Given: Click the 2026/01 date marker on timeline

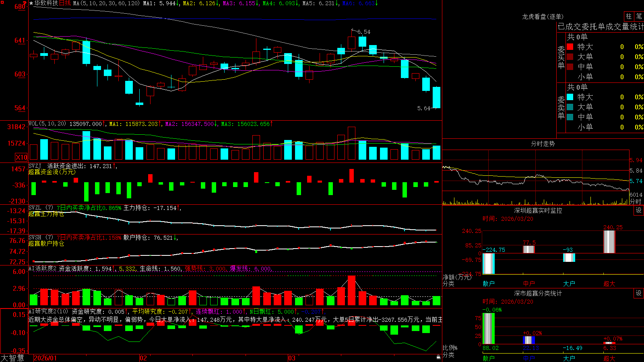Looking at the screenshot, I should click(x=45, y=358).
